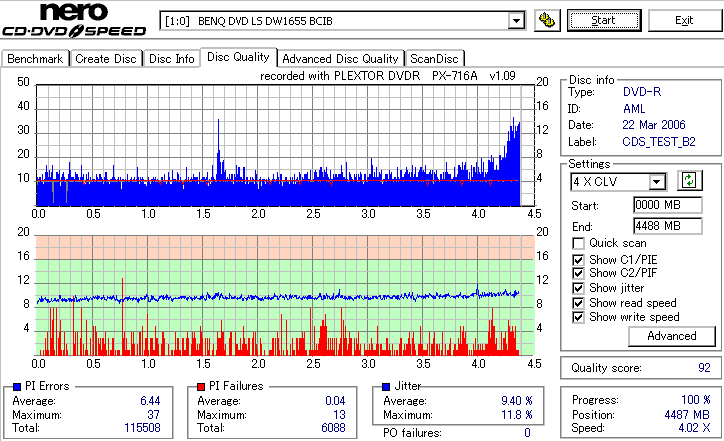The width and height of the screenshot is (724, 441).
Task: Click the blue Jitter legend square
Action: pos(386,387)
